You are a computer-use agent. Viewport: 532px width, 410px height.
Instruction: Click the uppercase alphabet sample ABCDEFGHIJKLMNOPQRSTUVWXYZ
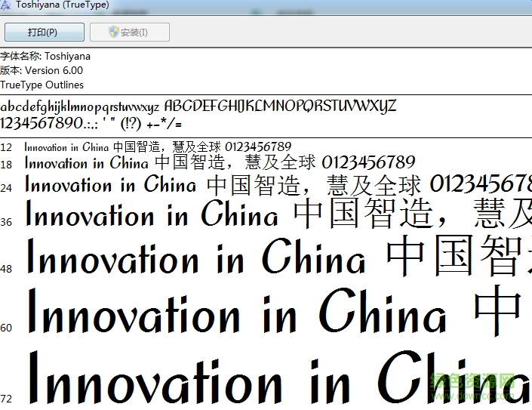tap(280, 106)
